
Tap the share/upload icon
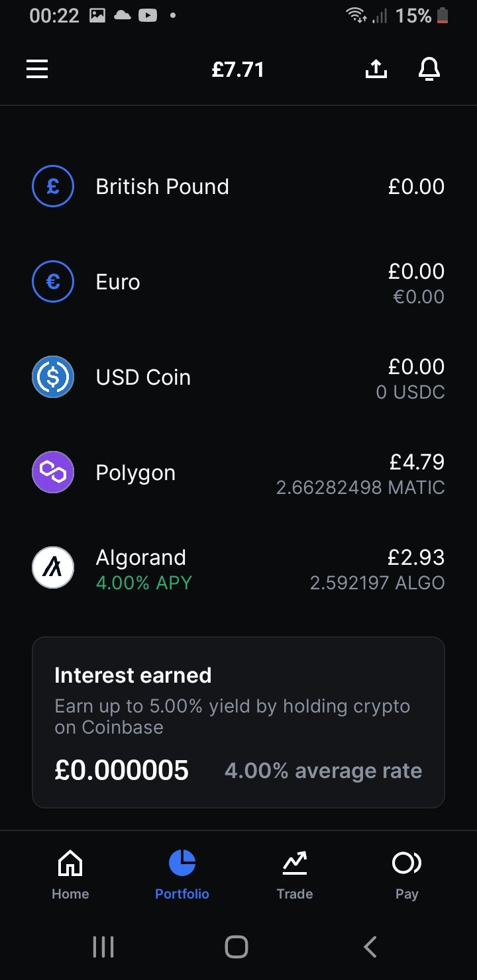(x=376, y=69)
